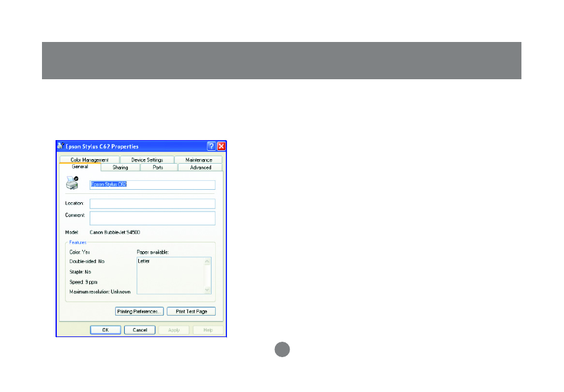Image resolution: width=564 pixels, height=392 pixels.
Task: Switch to the Color Management tab
Action: click(89, 160)
